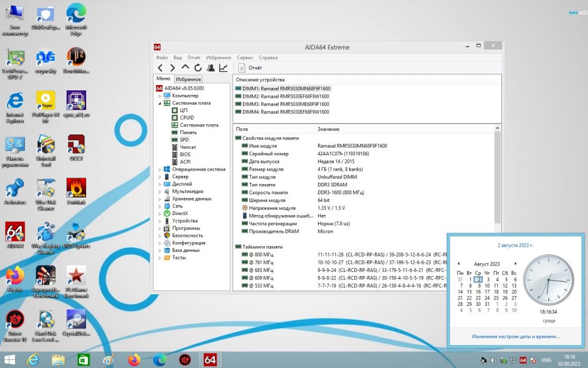Click the user profile toolbar icon

pyautogui.click(x=211, y=68)
